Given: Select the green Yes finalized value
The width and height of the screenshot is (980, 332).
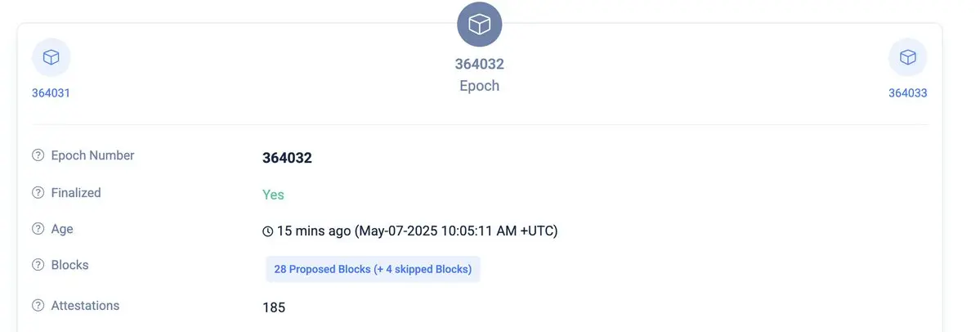Looking at the screenshot, I should coord(273,195).
